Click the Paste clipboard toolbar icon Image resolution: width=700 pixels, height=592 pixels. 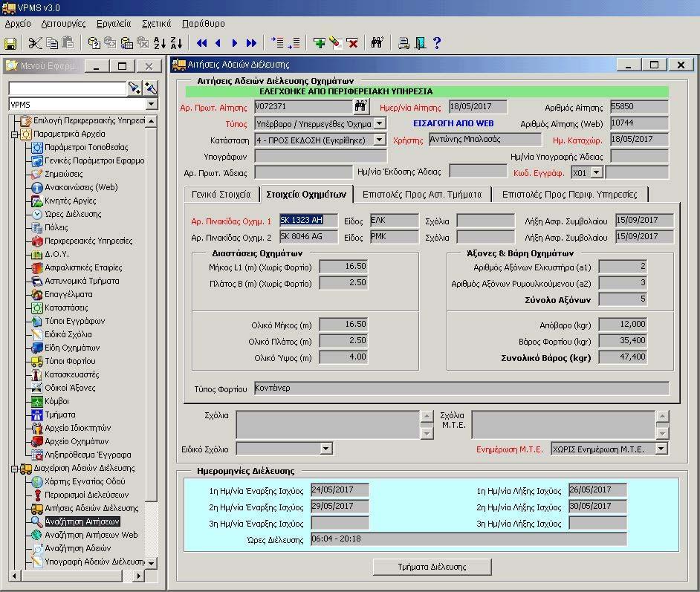click(x=68, y=43)
